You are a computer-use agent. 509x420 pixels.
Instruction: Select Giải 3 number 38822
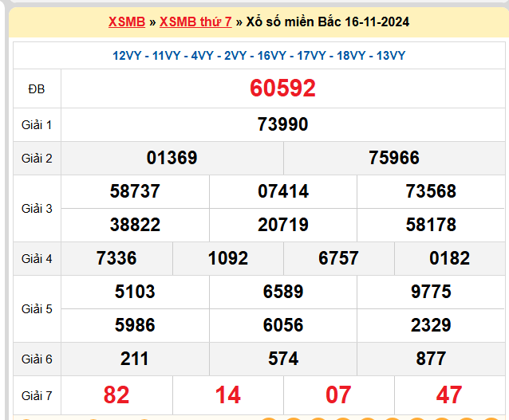135,225
